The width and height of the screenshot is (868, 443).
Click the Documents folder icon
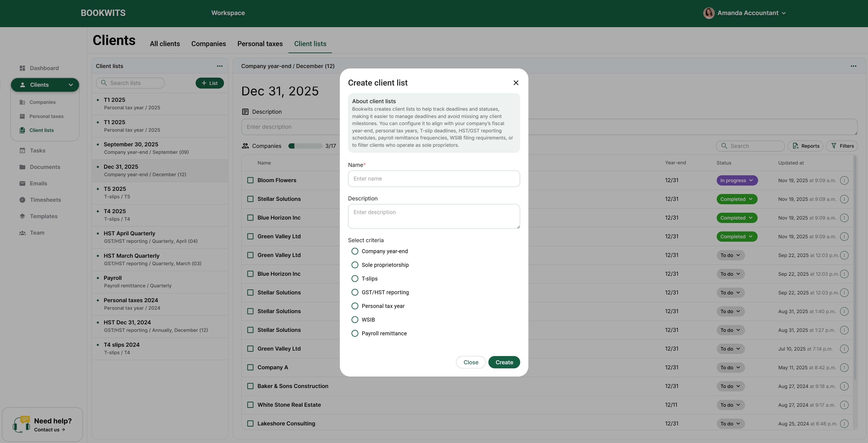point(22,167)
